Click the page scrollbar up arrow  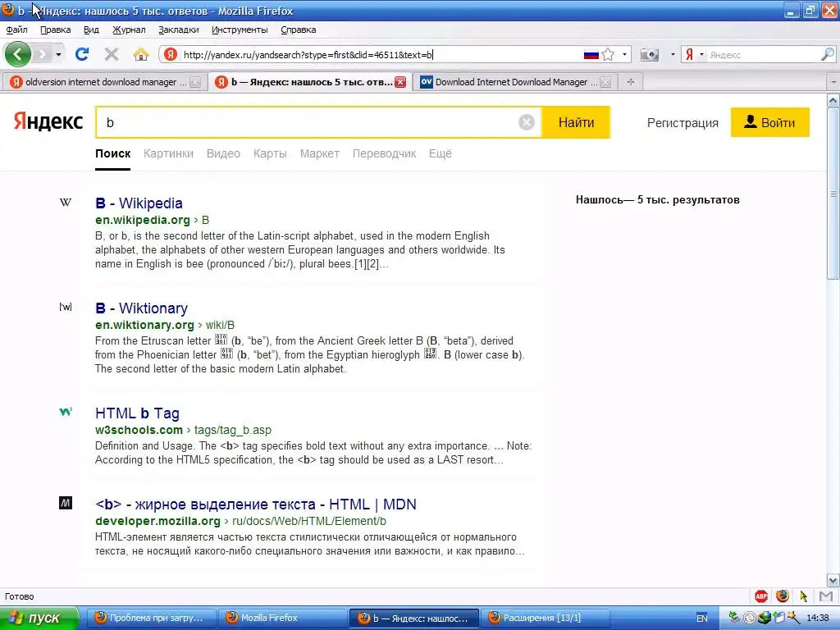coord(833,100)
